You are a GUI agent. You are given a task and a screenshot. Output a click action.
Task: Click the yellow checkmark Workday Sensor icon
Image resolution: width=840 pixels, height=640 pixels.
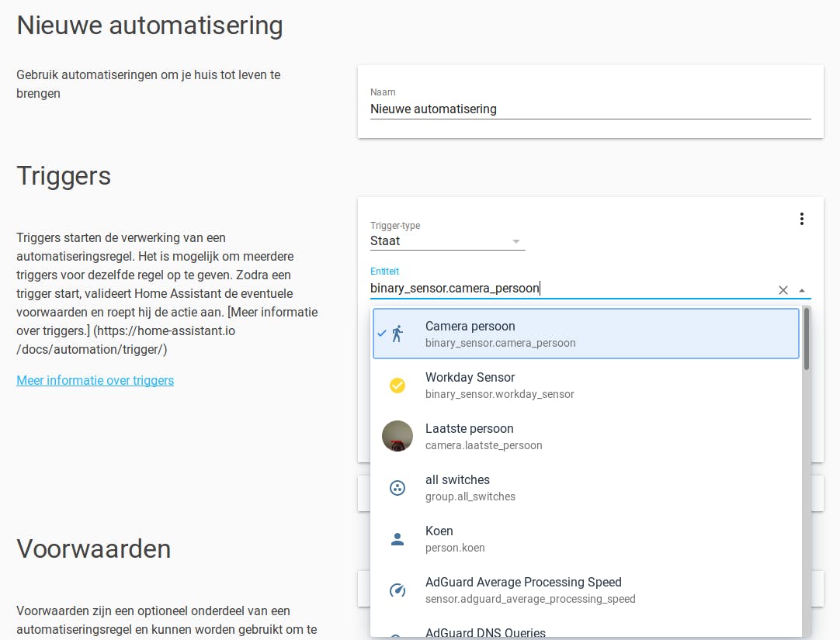pyautogui.click(x=397, y=386)
